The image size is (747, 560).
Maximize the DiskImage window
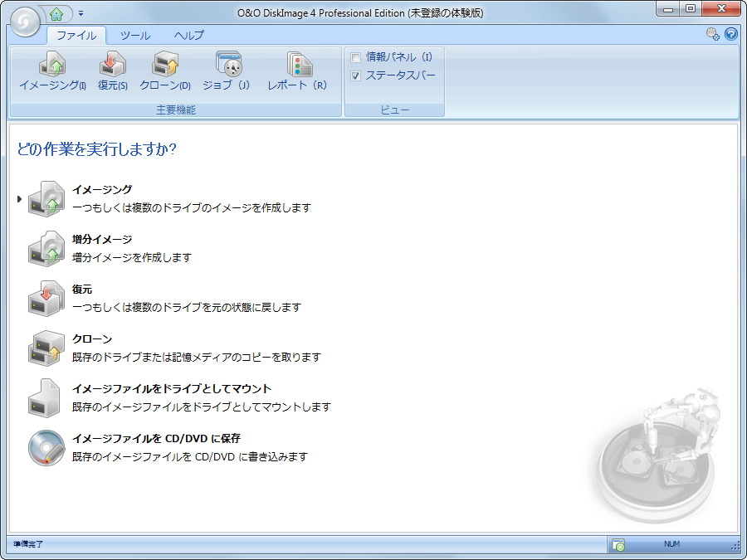691,9
